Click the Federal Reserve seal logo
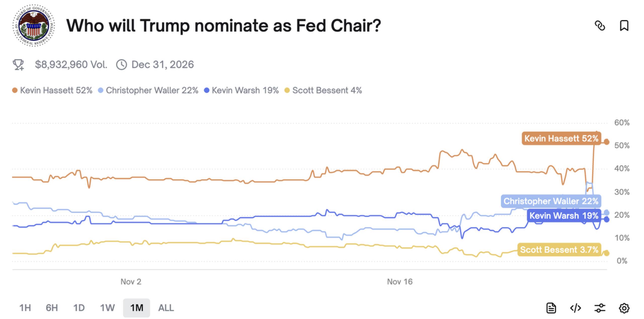Image resolution: width=644 pixels, height=319 pixels. [x=33, y=25]
